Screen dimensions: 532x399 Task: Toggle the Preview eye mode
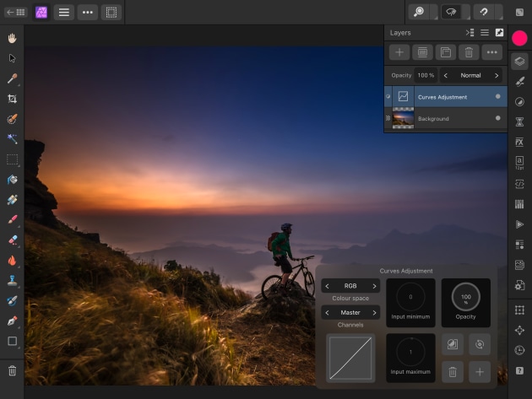[x=451, y=12]
